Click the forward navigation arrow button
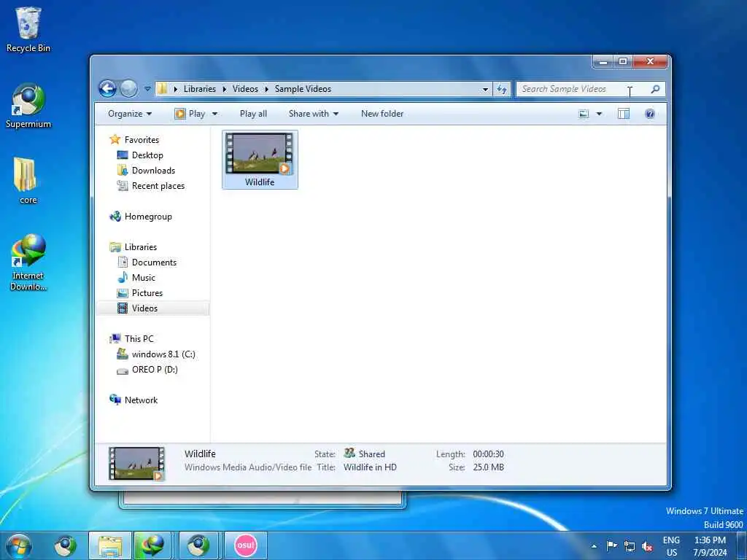This screenshot has height=560, width=747. [128, 88]
